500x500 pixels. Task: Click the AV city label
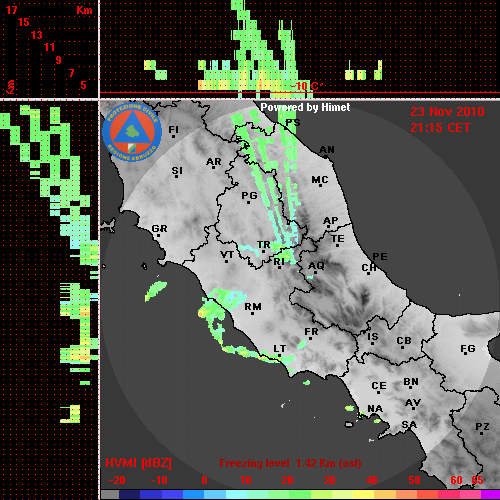413,403
